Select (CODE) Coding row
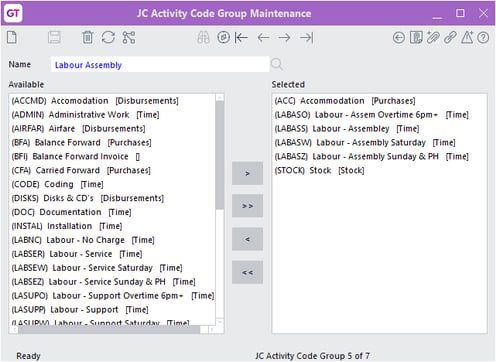Image resolution: width=496 pixels, height=362 pixels. point(113,184)
